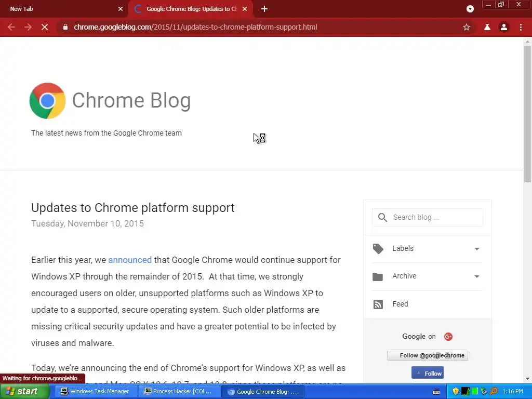Click the browser forward arrow

pyautogui.click(x=28, y=27)
